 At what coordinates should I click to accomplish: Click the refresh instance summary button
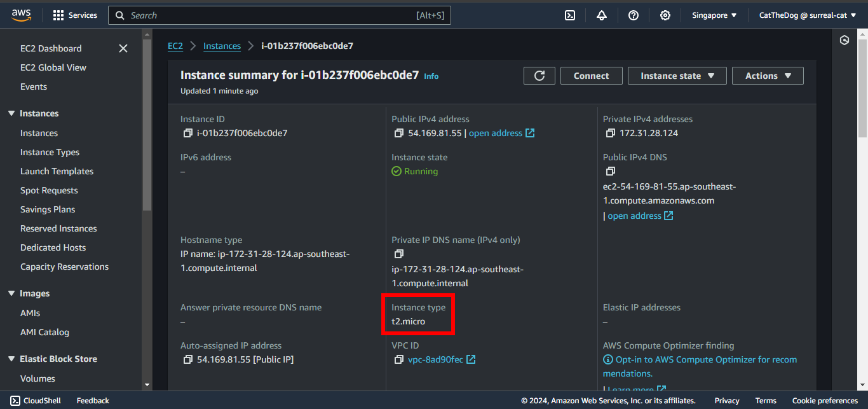point(539,76)
